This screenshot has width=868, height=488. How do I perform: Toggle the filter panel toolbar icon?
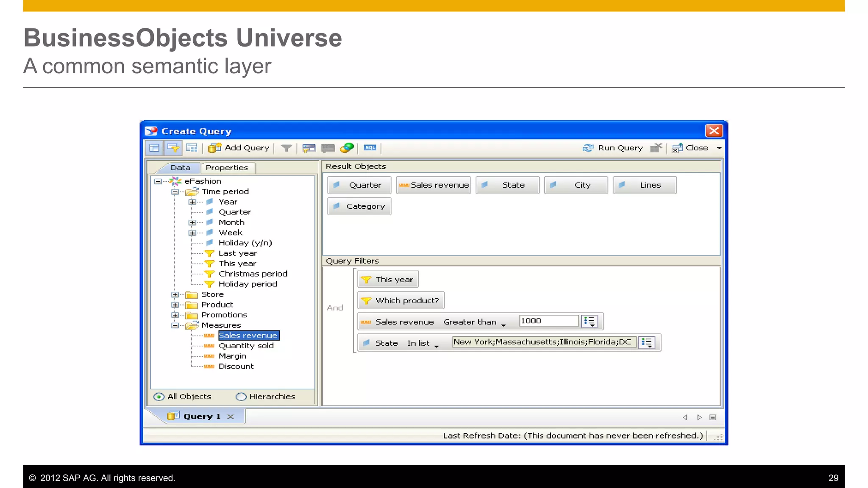173,148
